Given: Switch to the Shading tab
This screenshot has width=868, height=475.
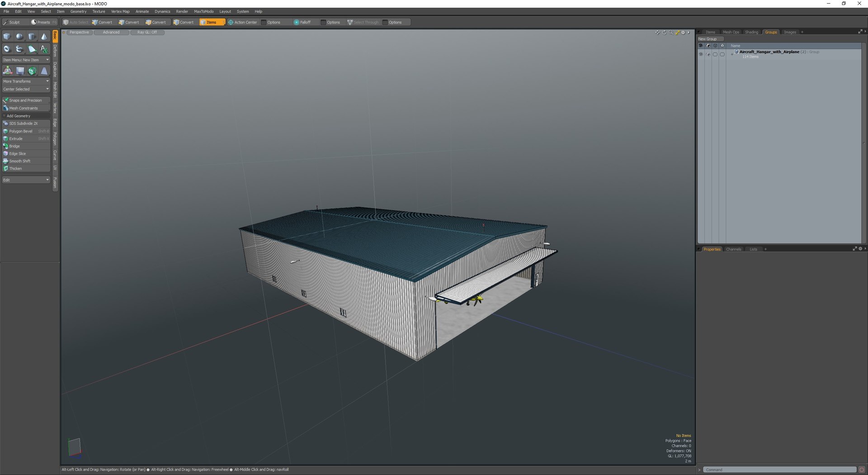Looking at the screenshot, I should (751, 32).
